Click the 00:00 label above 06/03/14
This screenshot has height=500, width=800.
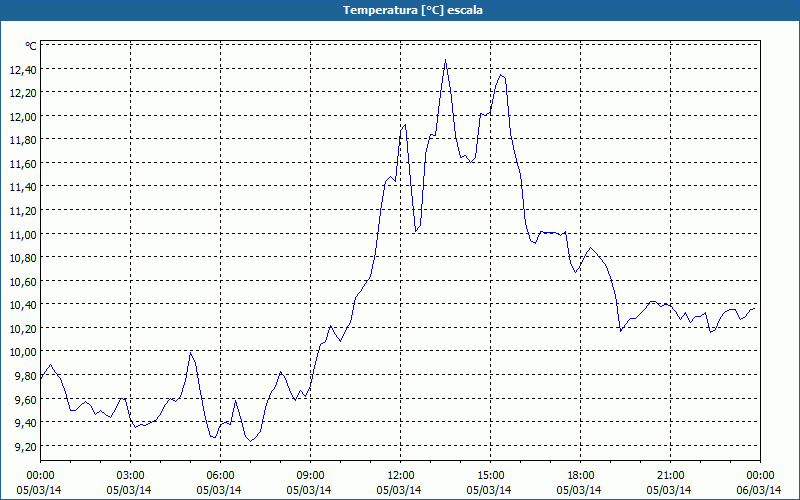point(760,476)
